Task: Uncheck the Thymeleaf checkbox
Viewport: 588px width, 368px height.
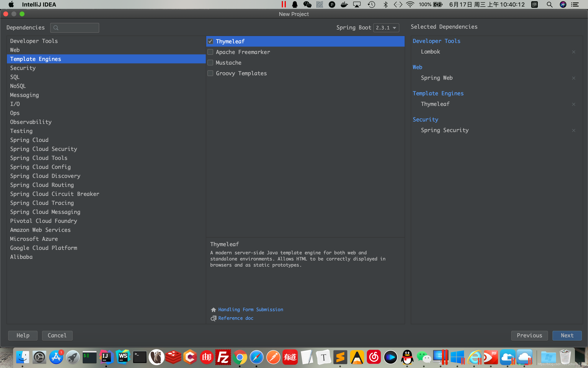Action: (x=210, y=41)
